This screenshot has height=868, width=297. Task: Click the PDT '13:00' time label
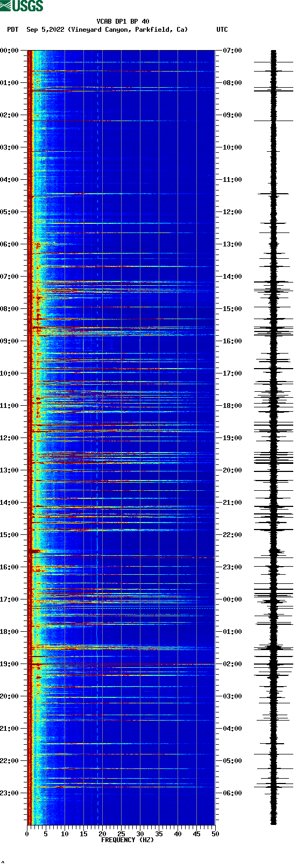(9, 470)
